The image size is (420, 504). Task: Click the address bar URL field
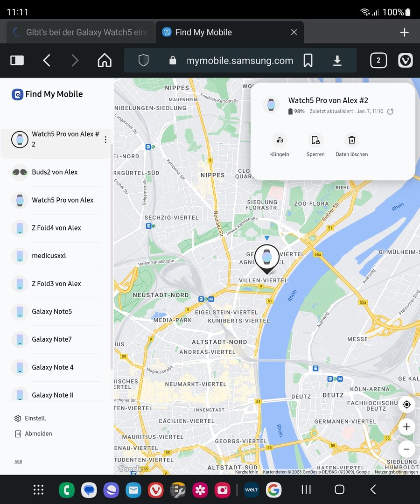239,61
